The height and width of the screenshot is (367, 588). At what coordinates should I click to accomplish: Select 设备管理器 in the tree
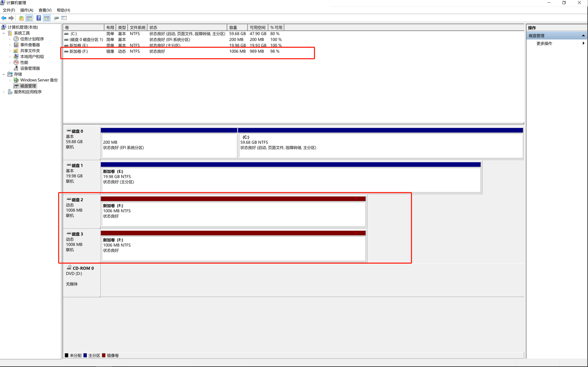coord(30,68)
